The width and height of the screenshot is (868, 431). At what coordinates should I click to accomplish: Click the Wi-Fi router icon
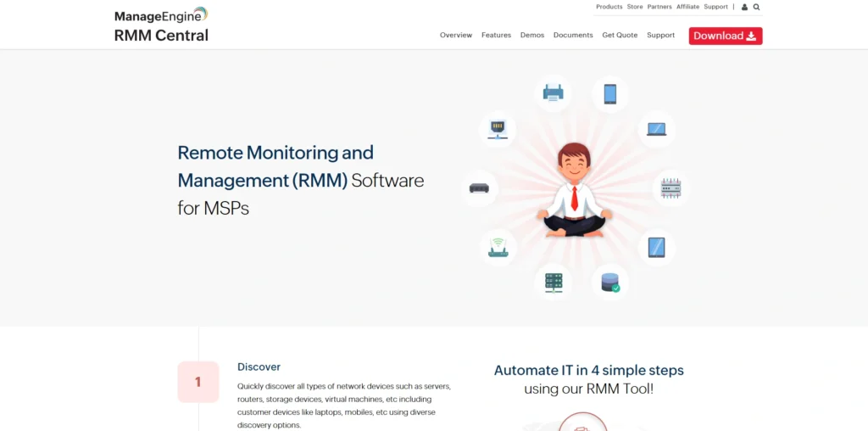coord(498,247)
